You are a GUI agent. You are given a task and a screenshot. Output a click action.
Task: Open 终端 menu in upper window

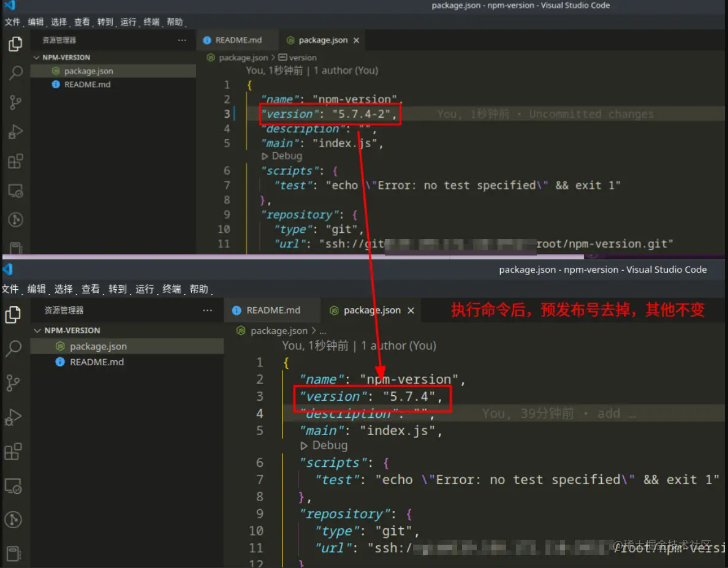[x=151, y=22]
